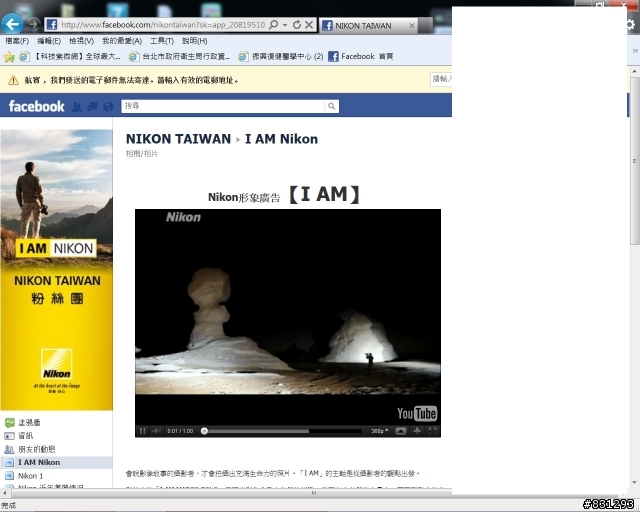Open the 檔案(F) menu
The width and height of the screenshot is (640, 512).
coord(17,41)
